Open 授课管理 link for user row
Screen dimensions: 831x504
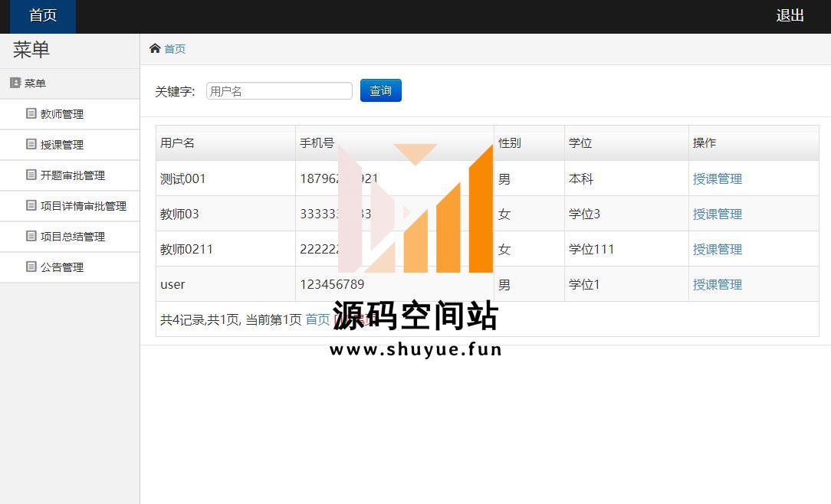pos(717,285)
